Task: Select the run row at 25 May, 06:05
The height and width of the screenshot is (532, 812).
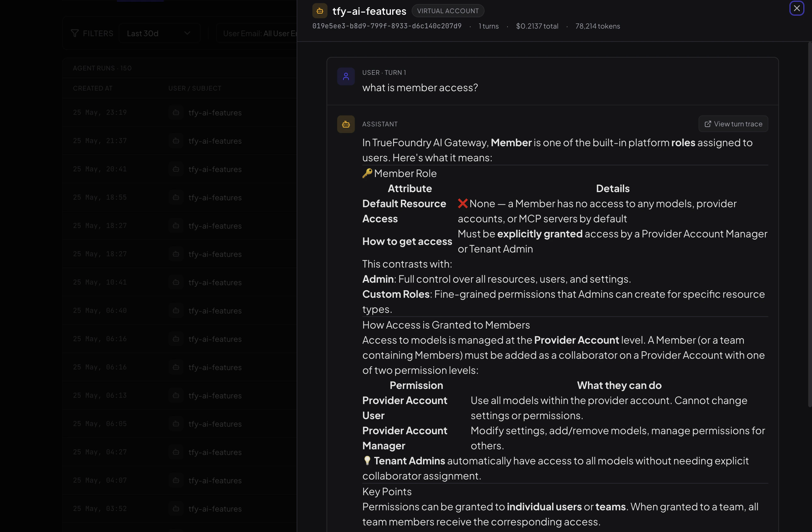Action: tap(179, 424)
